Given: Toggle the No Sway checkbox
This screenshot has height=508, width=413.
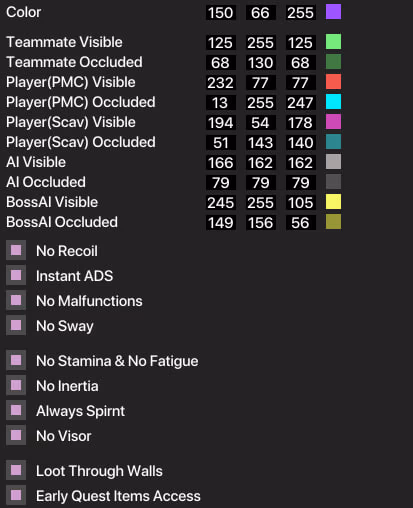Looking at the screenshot, I should 16,325.
